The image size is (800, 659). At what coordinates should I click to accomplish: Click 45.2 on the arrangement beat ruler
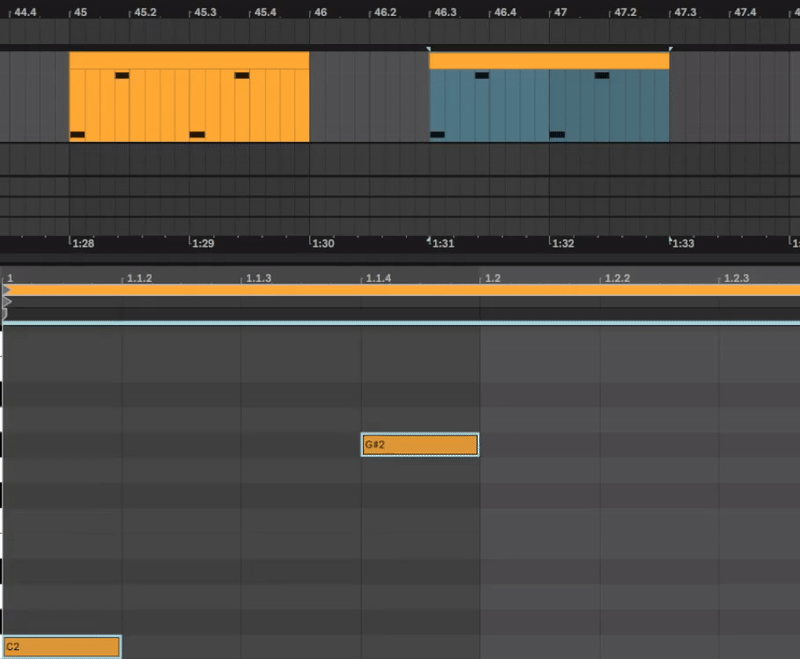(x=145, y=12)
